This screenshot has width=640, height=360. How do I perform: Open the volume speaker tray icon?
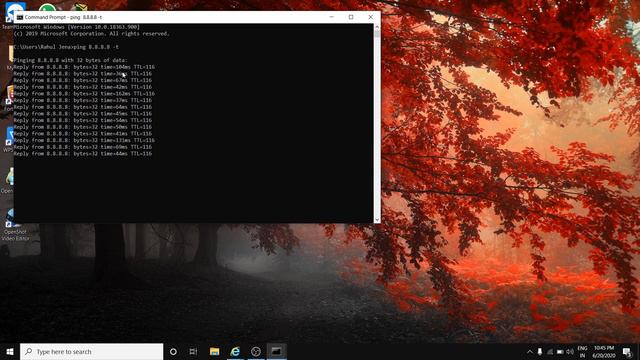(x=570, y=351)
